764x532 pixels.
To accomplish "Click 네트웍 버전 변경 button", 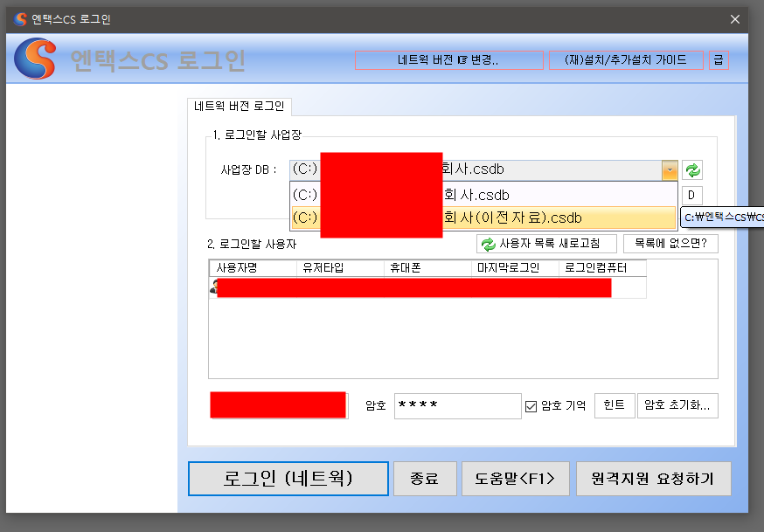I will pyautogui.click(x=449, y=60).
